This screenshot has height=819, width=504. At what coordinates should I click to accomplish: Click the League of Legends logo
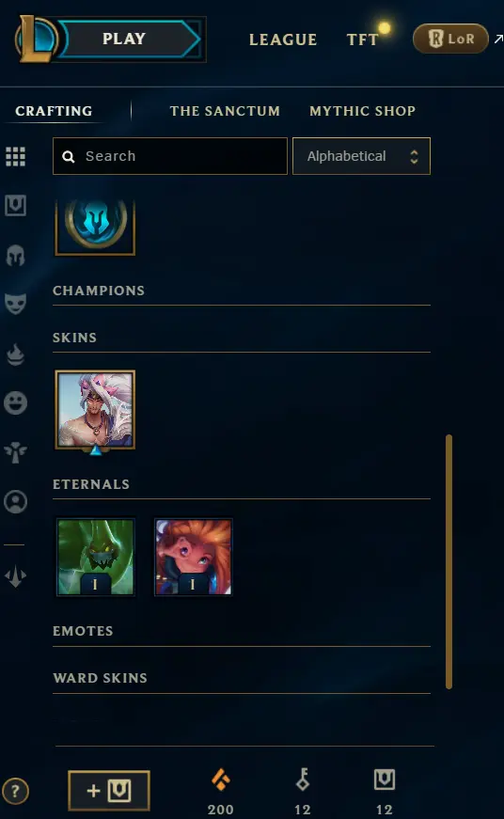pos(36,39)
